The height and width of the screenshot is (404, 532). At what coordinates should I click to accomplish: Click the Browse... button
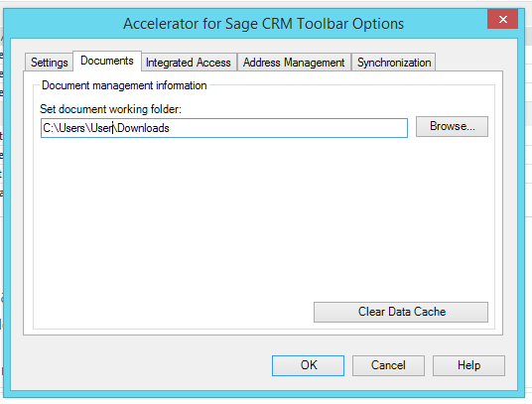pos(452,126)
